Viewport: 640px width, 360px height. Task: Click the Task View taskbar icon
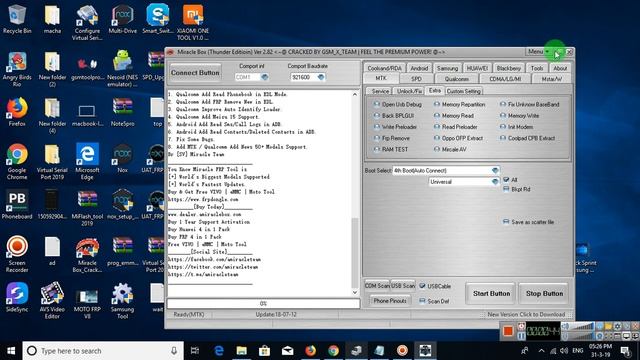click(x=195, y=351)
